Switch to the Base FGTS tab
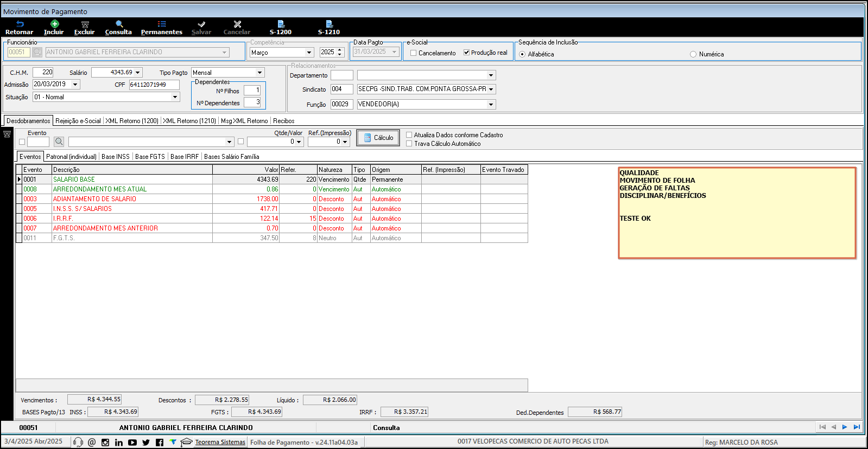868x449 pixels. tap(150, 157)
